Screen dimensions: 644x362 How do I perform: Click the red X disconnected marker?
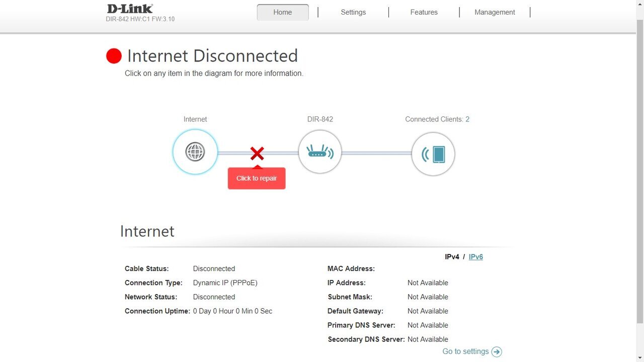257,153
